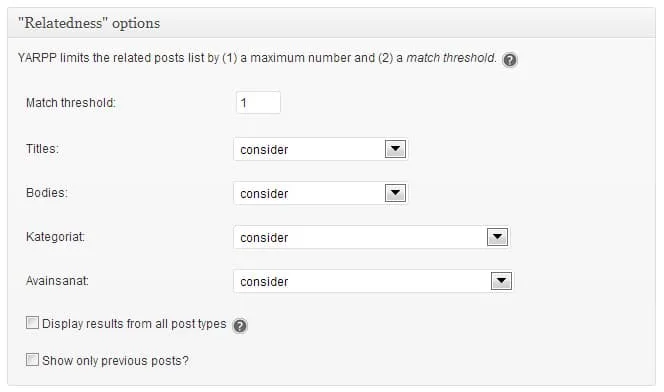664x392 pixels.
Task: Click the Avainsanat dropdown arrow button
Action: (x=501, y=281)
